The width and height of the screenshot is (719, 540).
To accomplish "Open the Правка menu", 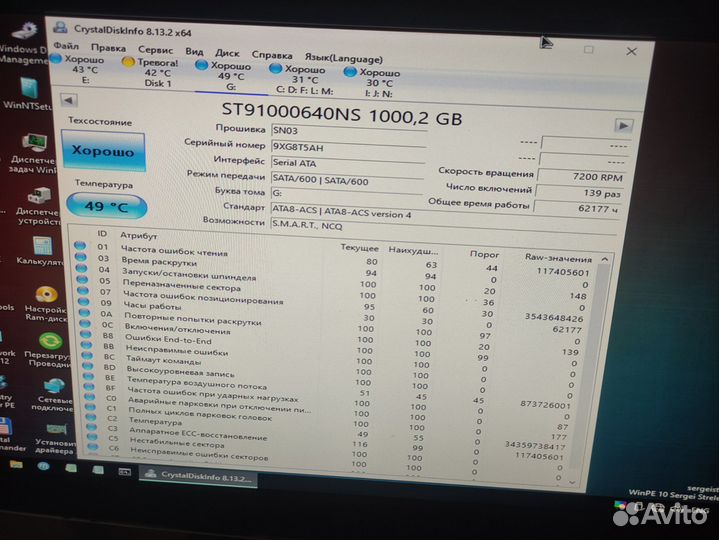I will tap(108, 48).
